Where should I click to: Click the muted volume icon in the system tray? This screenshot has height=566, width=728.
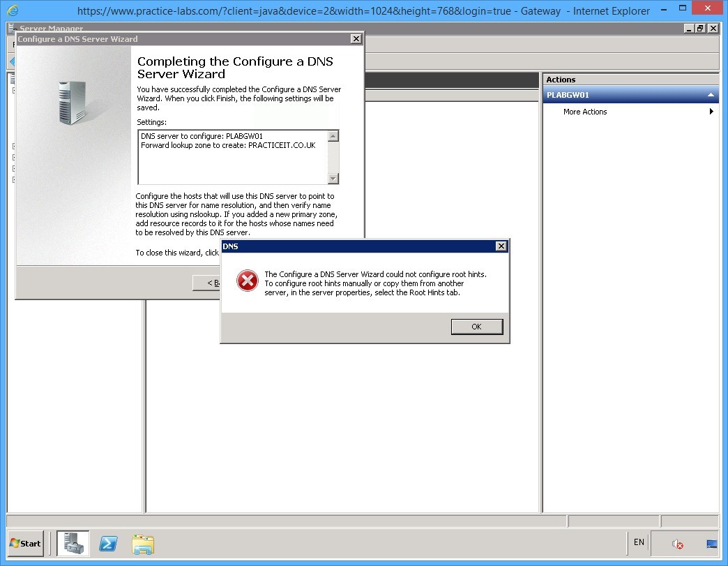(x=676, y=544)
